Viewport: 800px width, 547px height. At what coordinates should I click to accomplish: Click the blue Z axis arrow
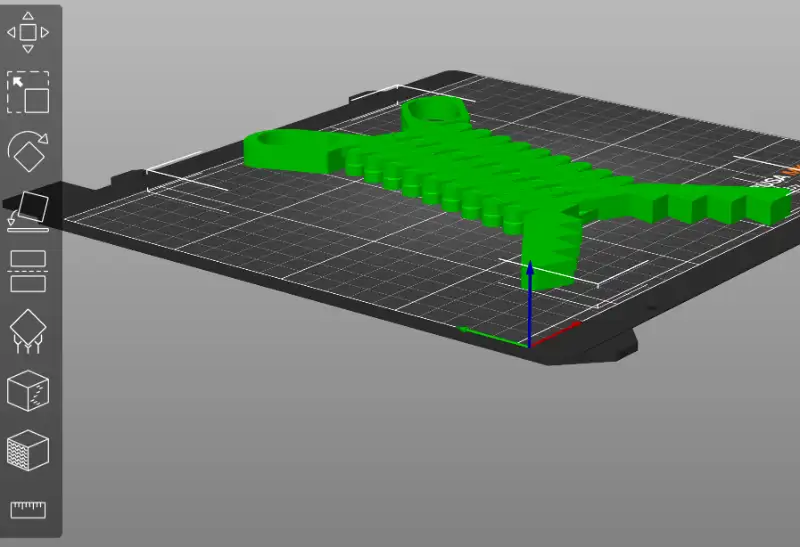tap(530, 303)
